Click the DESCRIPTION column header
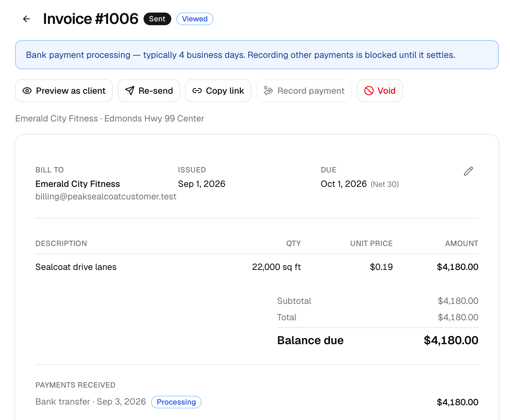Screen dimensions: 510x420 pos(61,244)
